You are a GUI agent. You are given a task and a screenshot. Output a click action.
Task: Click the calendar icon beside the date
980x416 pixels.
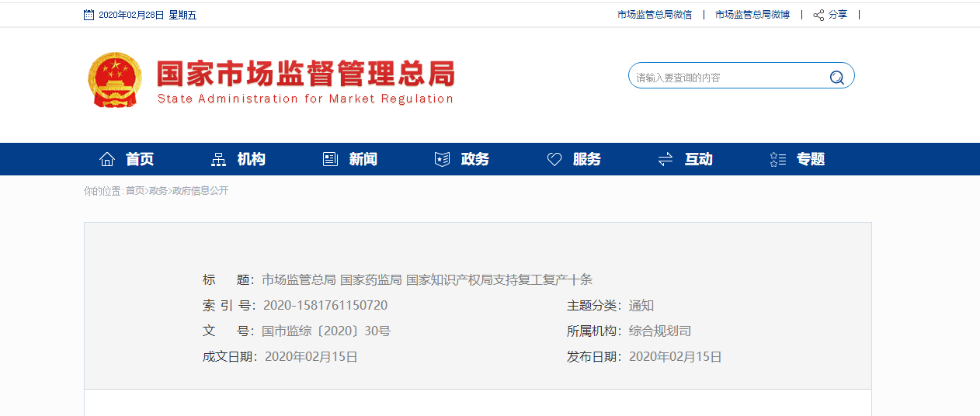89,15
